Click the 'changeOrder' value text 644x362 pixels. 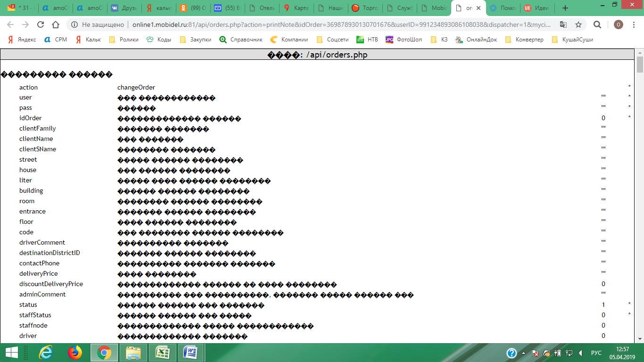point(136,87)
